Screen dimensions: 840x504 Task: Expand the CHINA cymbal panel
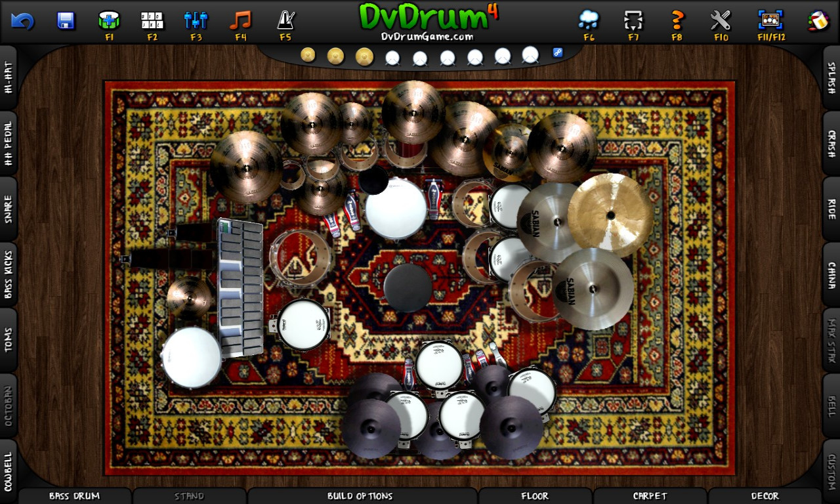click(x=831, y=274)
